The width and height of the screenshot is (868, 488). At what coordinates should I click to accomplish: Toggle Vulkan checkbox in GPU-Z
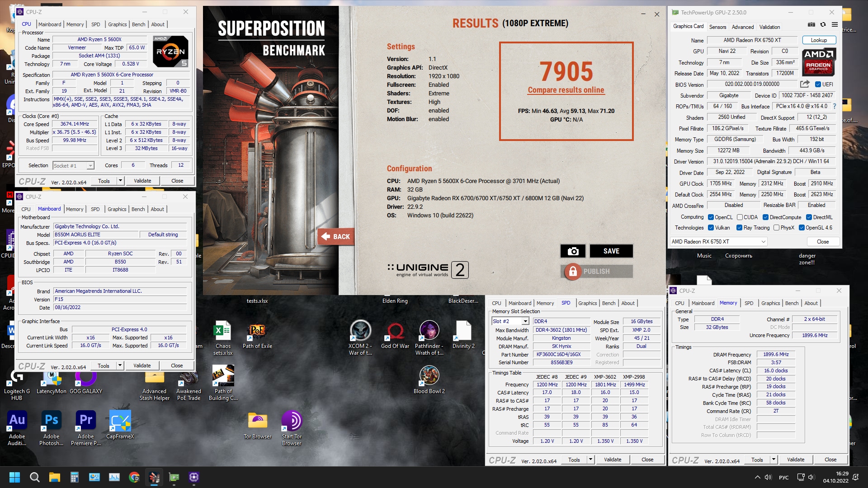click(711, 228)
